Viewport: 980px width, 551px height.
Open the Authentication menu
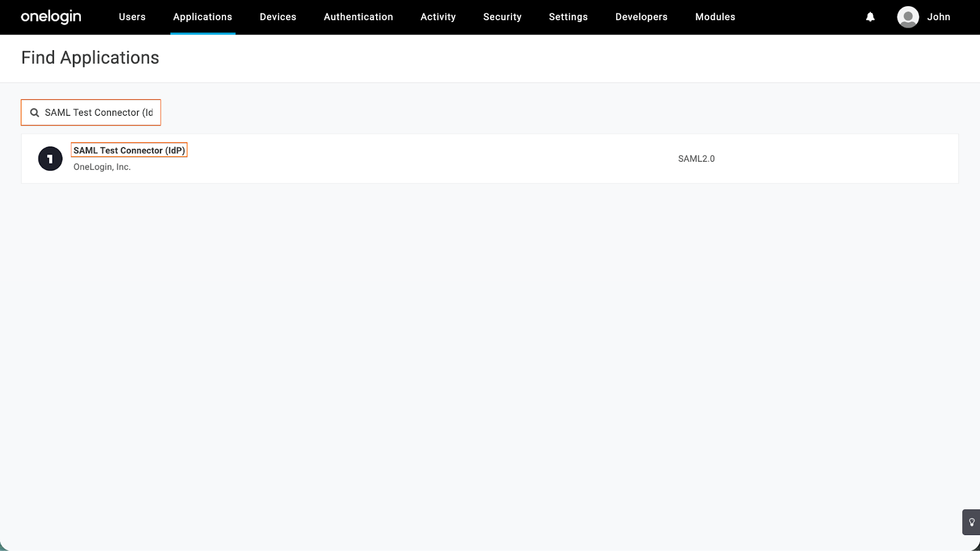(358, 17)
